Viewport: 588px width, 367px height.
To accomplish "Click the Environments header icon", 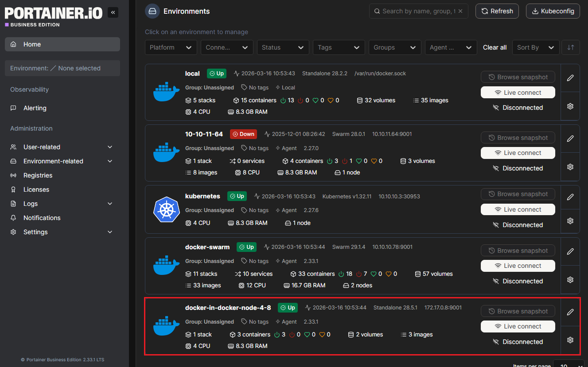I will (x=153, y=11).
